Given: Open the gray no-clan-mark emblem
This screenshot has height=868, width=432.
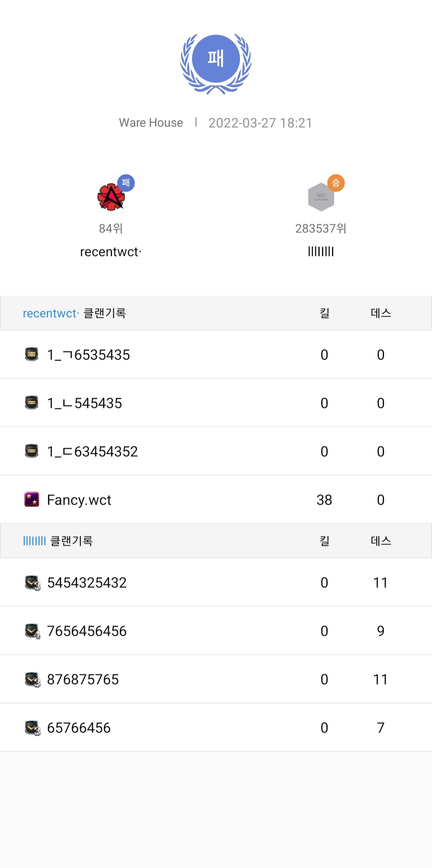Looking at the screenshot, I should pyautogui.click(x=321, y=197).
